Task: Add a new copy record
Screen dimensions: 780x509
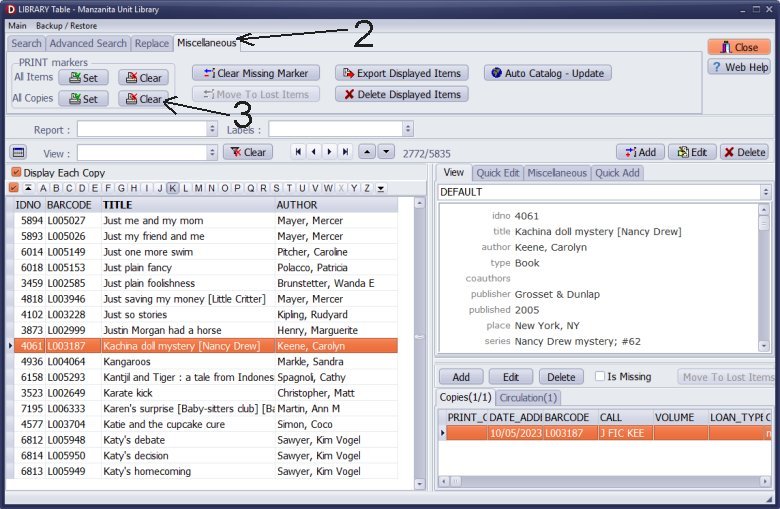Action: (461, 377)
